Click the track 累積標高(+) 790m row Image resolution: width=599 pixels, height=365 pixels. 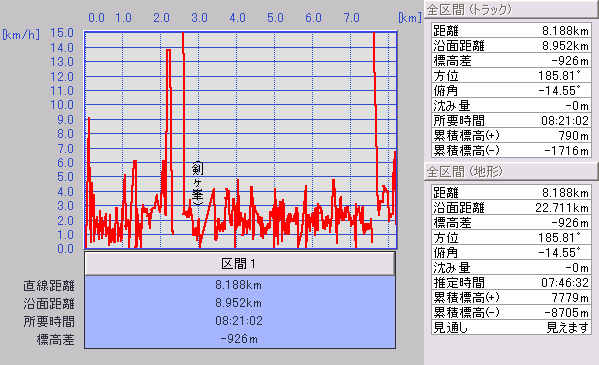(x=511, y=135)
